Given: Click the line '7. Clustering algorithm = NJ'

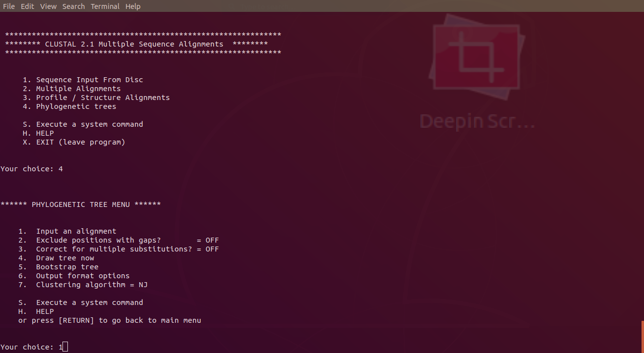Looking at the screenshot, I should [83, 285].
